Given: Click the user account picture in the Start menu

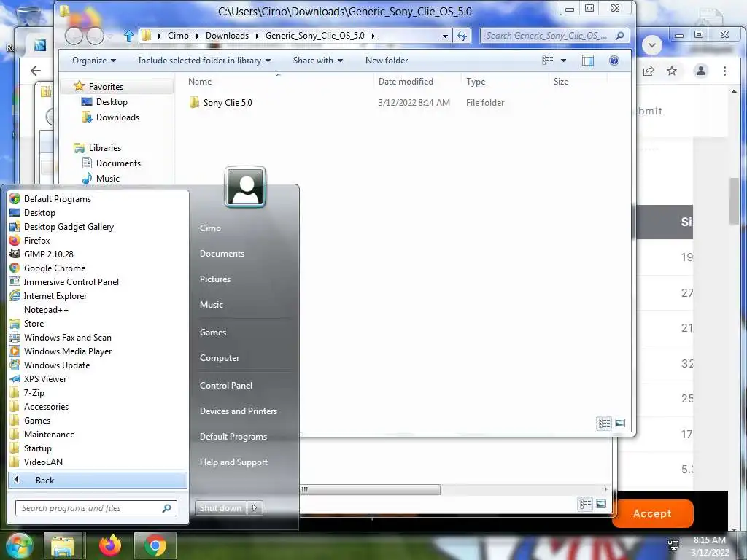Looking at the screenshot, I should point(245,187).
